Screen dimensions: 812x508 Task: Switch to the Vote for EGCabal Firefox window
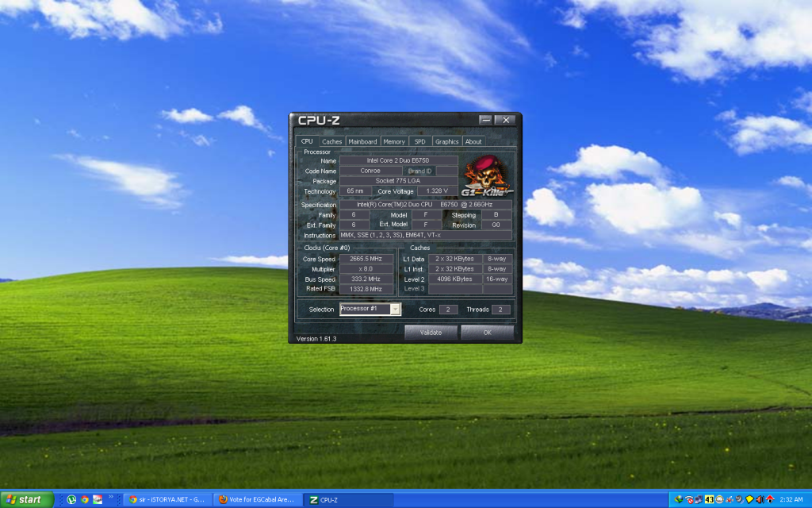coord(258,500)
